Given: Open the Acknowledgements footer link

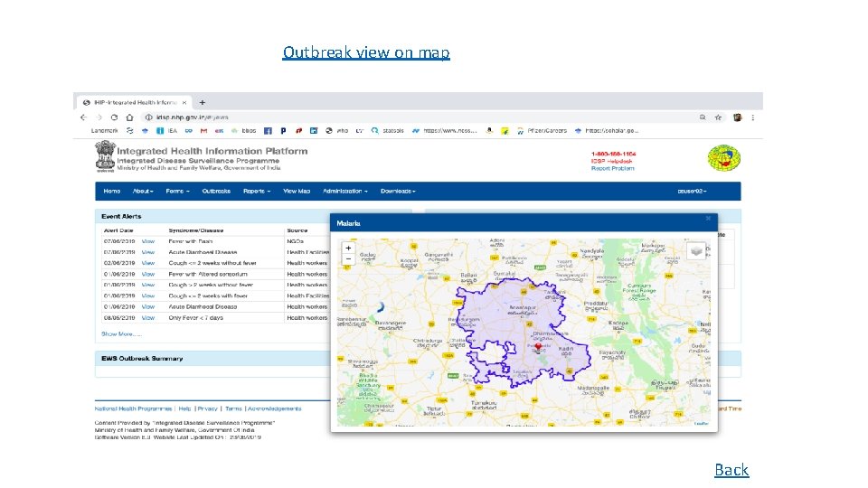Looking at the screenshot, I should (x=275, y=408).
